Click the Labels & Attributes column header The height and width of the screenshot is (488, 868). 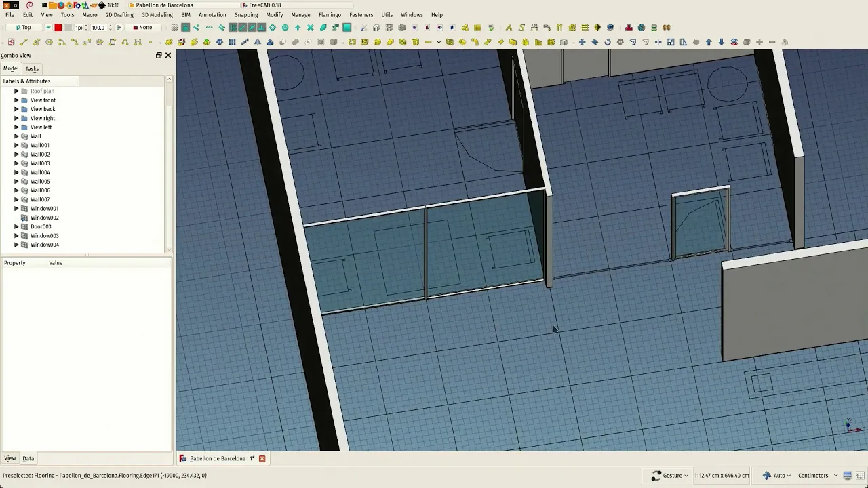click(41, 81)
